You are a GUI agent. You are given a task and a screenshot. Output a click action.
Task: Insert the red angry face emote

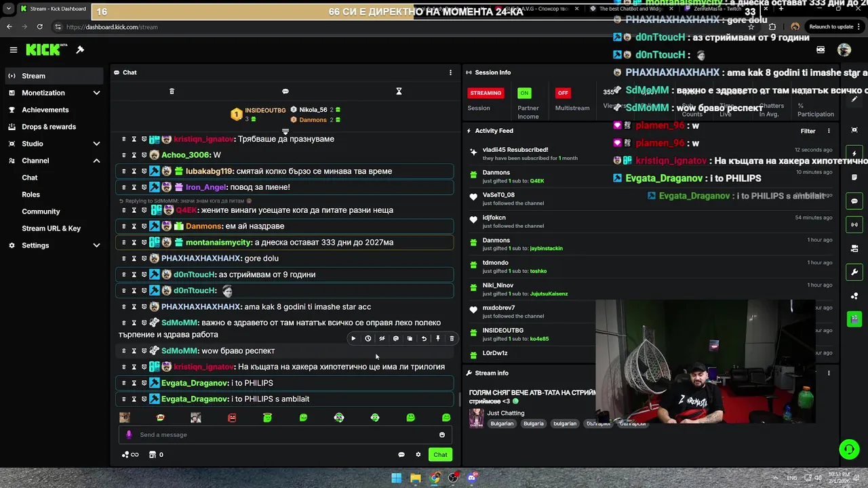[x=232, y=418]
